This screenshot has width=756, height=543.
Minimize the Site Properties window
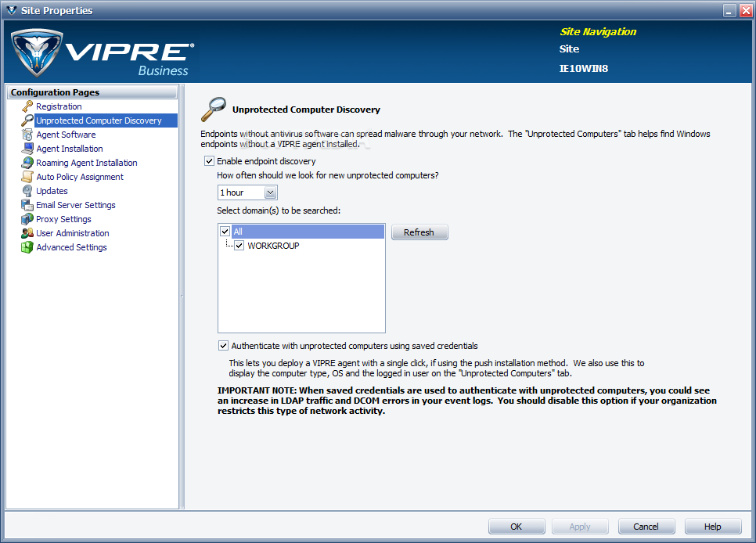[730, 11]
